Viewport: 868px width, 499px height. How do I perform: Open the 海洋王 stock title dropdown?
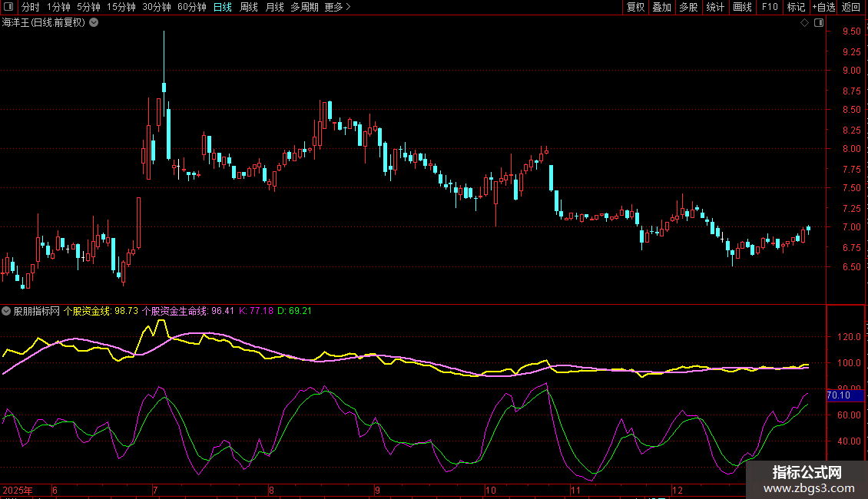tap(94, 22)
